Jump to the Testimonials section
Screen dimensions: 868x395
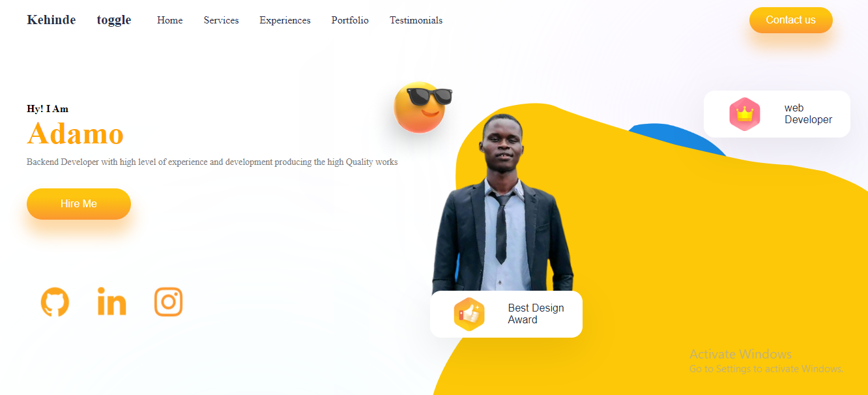coord(416,20)
